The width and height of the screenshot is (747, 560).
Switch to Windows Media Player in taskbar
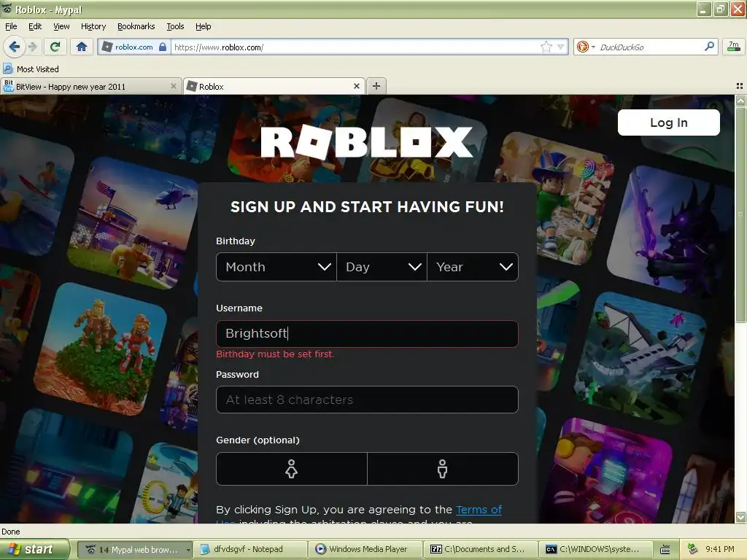pyautogui.click(x=365, y=550)
